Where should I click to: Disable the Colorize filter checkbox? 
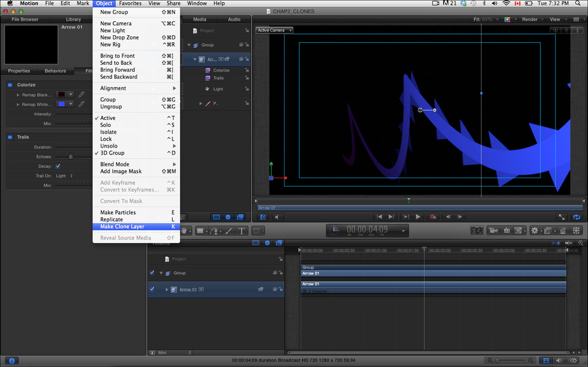pyautogui.click(x=11, y=85)
